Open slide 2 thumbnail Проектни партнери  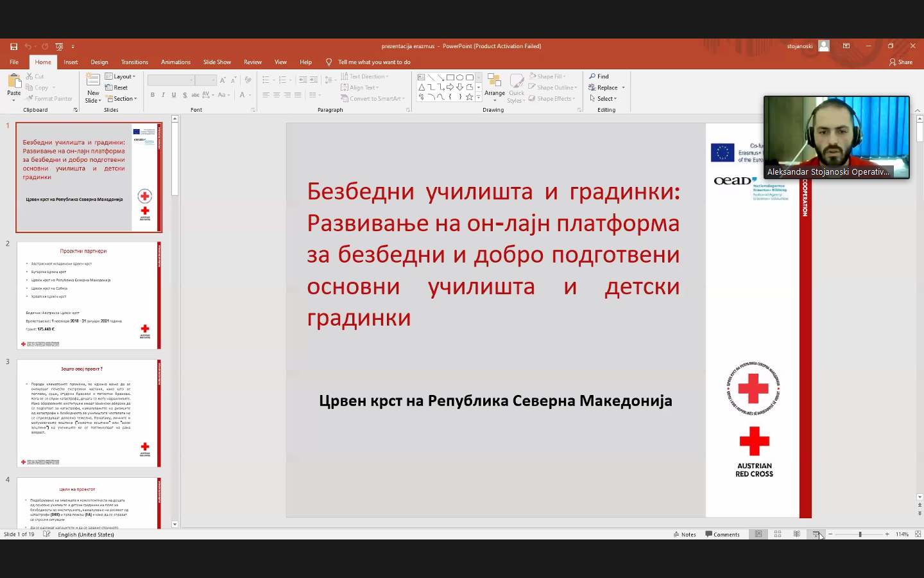89,295
